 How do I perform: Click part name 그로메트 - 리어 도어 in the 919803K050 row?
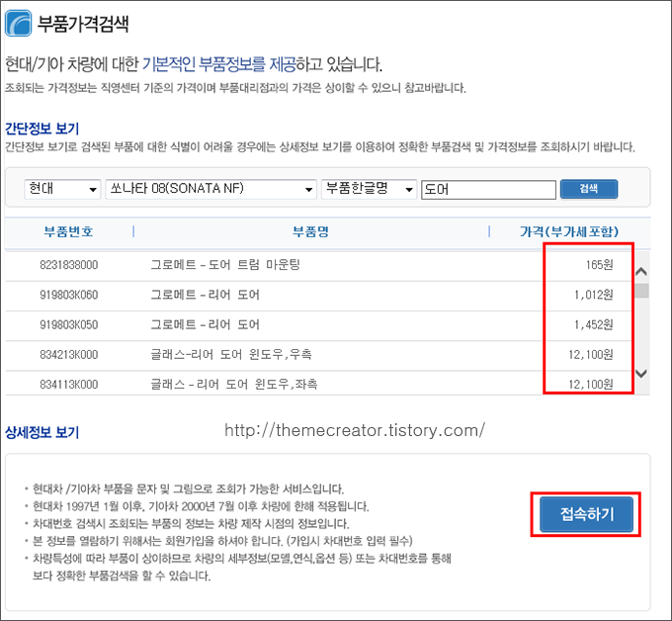[x=206, y=324]
